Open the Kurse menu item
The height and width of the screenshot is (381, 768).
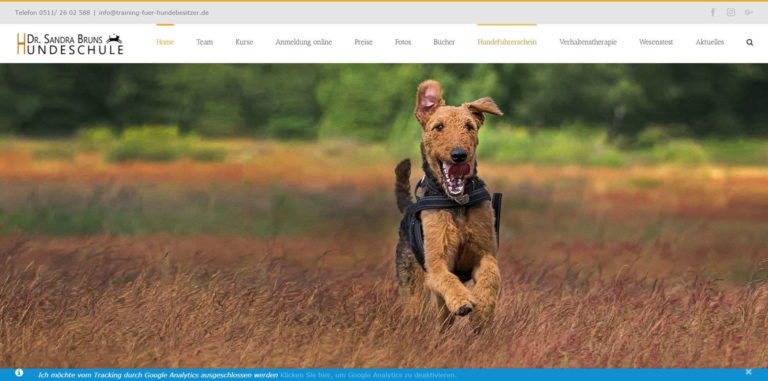pos(244,42)
